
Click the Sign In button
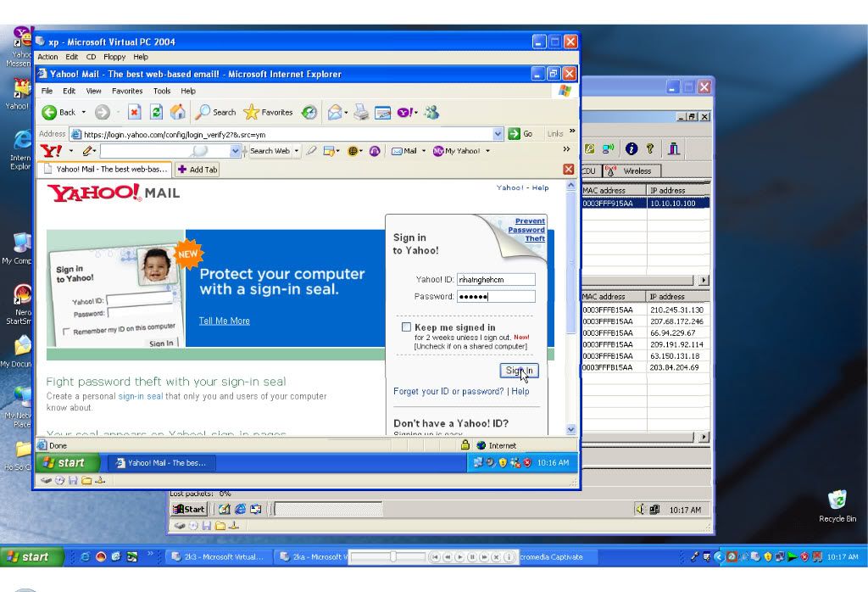pyautogui.click(x=519, y=371)
